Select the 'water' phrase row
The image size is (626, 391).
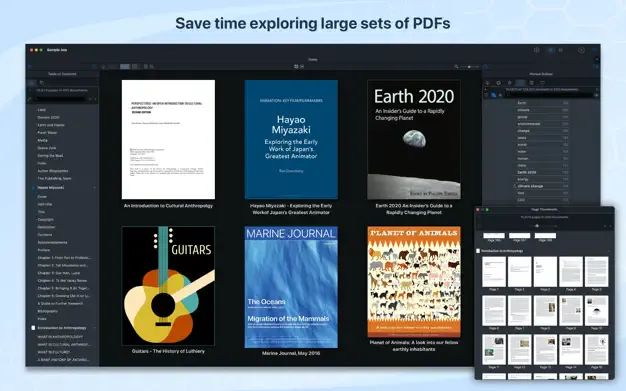542,151
